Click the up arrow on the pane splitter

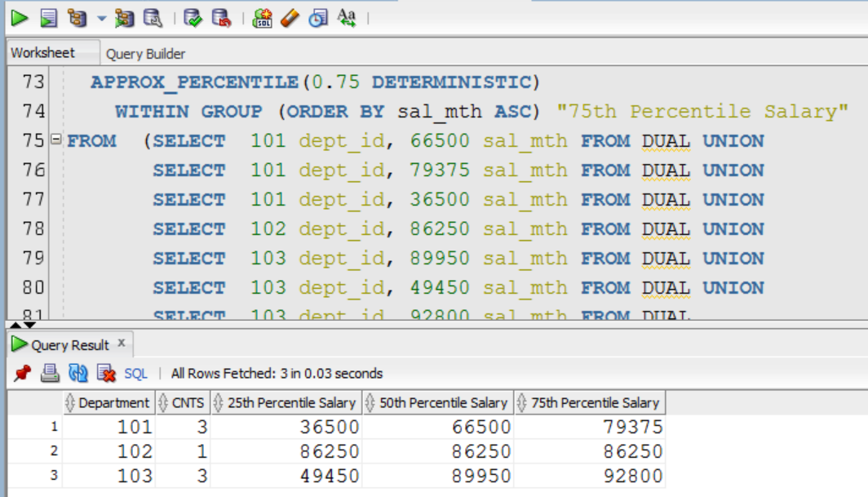pyautogui.click(x=15, y=325)
